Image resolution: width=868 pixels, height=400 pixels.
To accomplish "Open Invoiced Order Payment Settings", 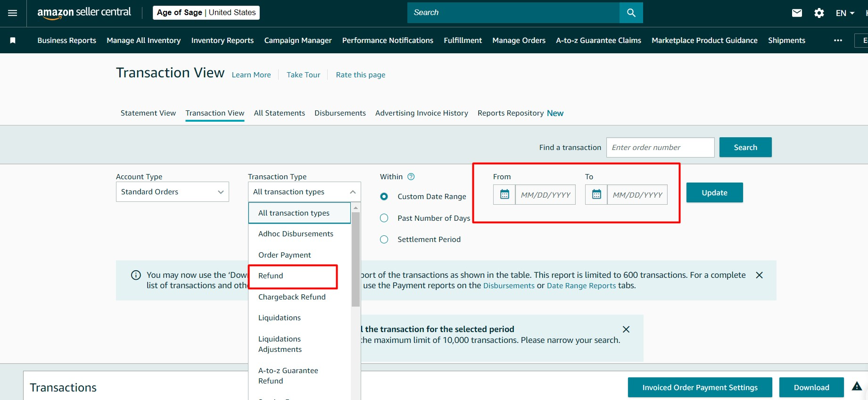I will (700, 387).
